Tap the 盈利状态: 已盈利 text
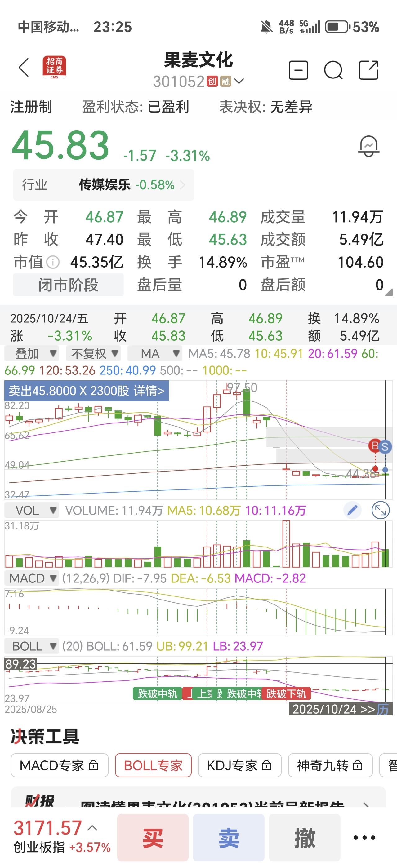Image resolution: width=397 pixels, height=868 pixels. pos(136,107)
